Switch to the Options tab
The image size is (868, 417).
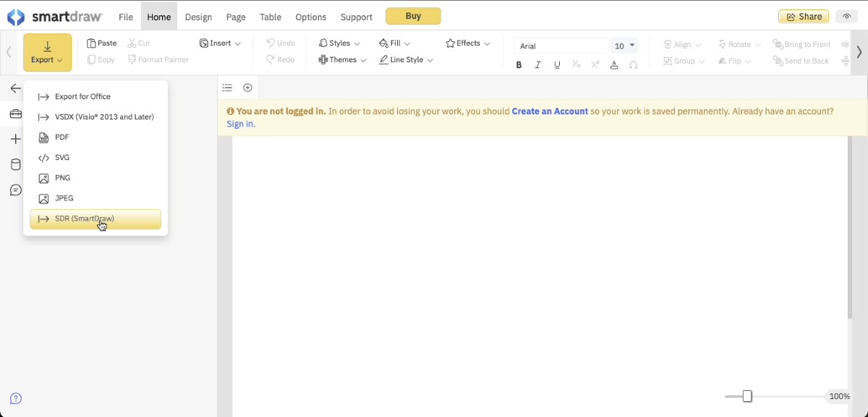point(310,17)
